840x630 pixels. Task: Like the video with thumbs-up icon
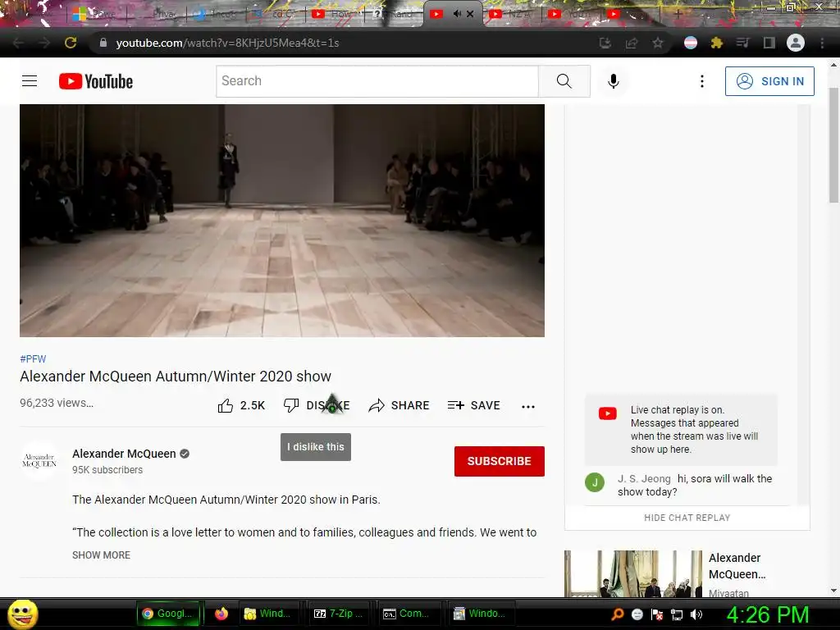[x=226, y=405]
